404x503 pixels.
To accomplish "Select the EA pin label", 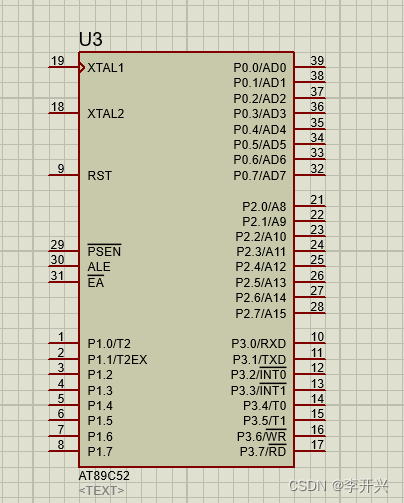I will pos(96,282).
